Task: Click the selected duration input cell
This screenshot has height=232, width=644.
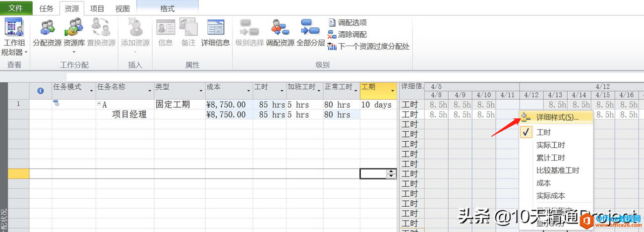Action: point(373,174)
